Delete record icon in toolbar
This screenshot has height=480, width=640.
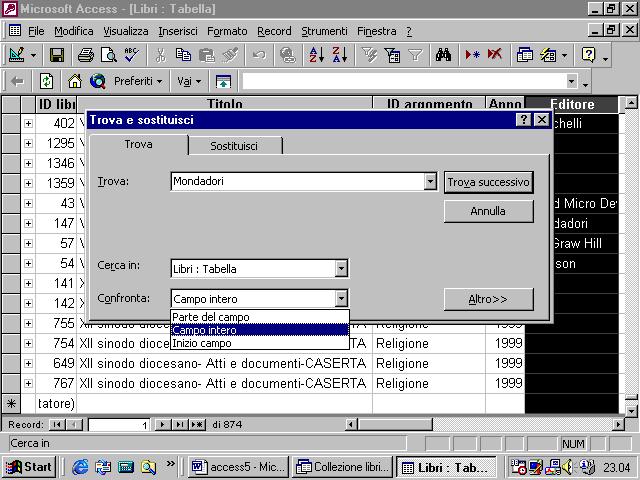pyautogui.click(x=495, y=55)
